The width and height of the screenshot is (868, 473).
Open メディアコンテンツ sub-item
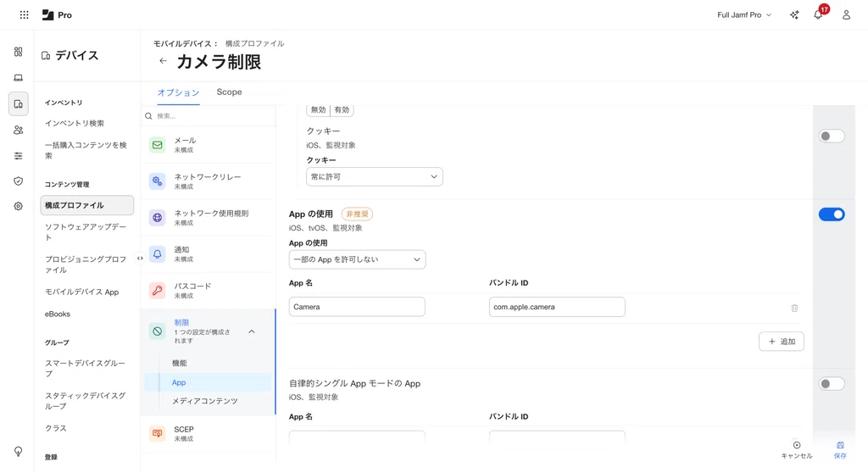point(205,401)
